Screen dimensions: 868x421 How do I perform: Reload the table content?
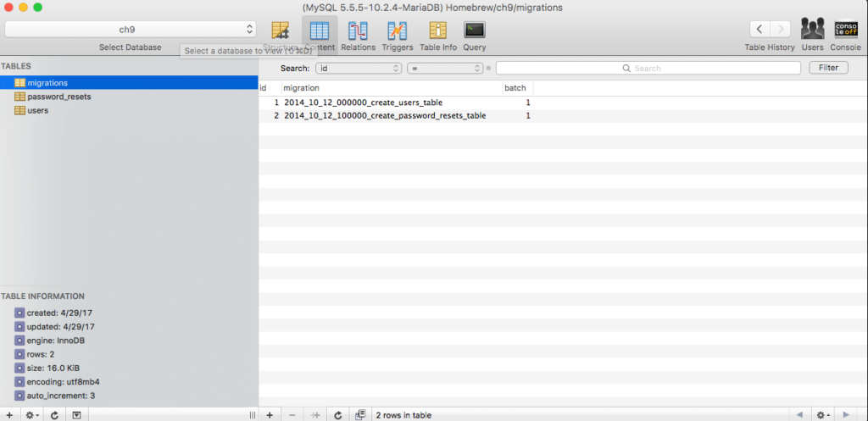(337, 415)
